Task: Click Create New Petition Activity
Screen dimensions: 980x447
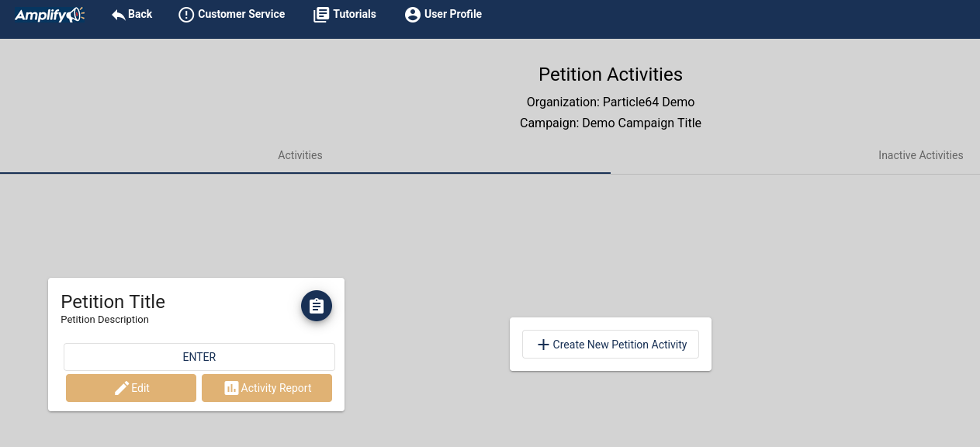Action: (611, 344)
